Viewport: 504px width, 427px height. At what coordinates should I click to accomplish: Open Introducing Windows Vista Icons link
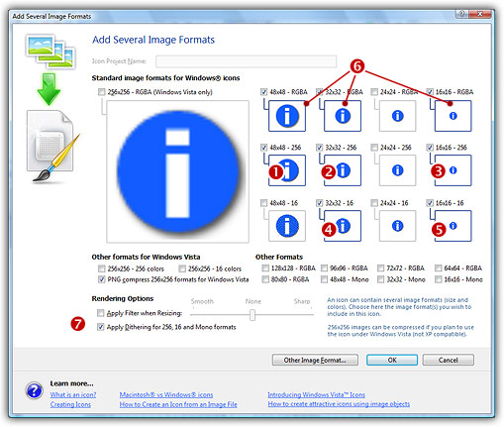point(317,394)
